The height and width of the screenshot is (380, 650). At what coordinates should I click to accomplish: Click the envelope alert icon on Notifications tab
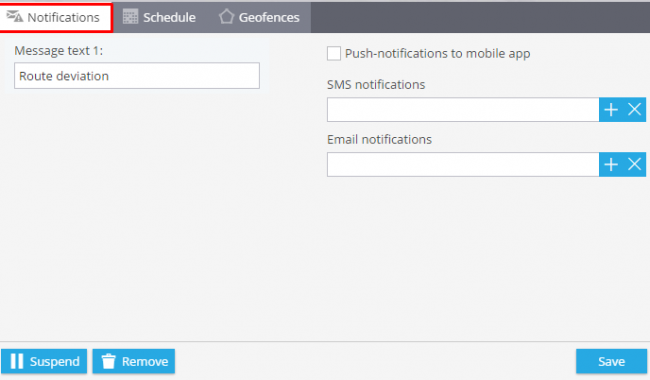coord(15,17)
